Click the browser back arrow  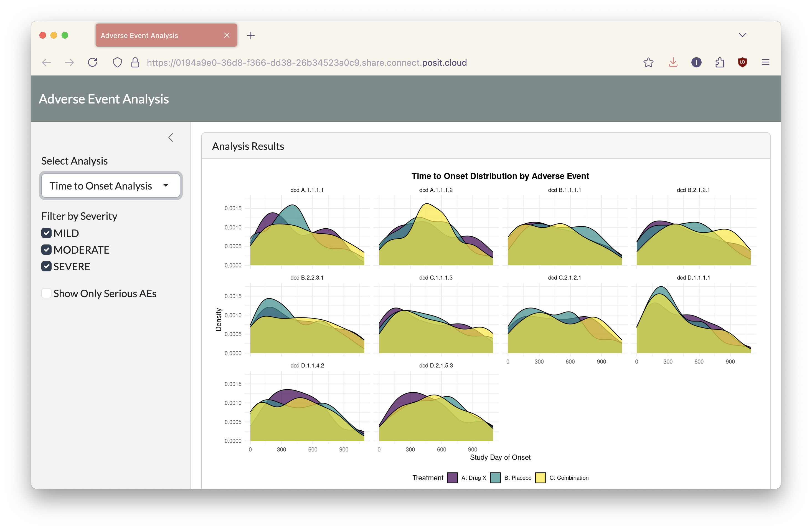click(x=46, y=62)
